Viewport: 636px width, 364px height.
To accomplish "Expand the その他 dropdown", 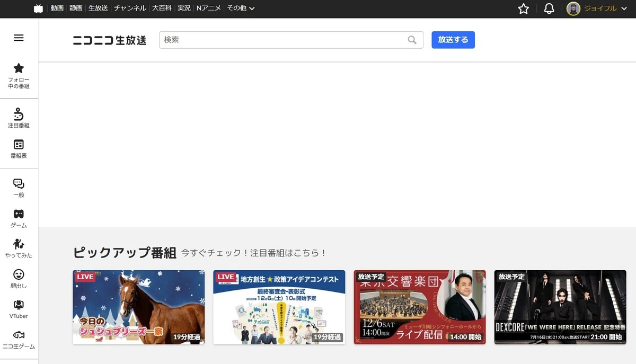I will [241, 8].
